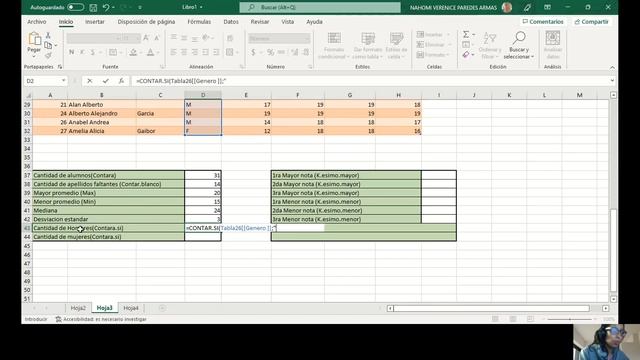
Task: Open the Archivo menu
Action: coord(37,22)
